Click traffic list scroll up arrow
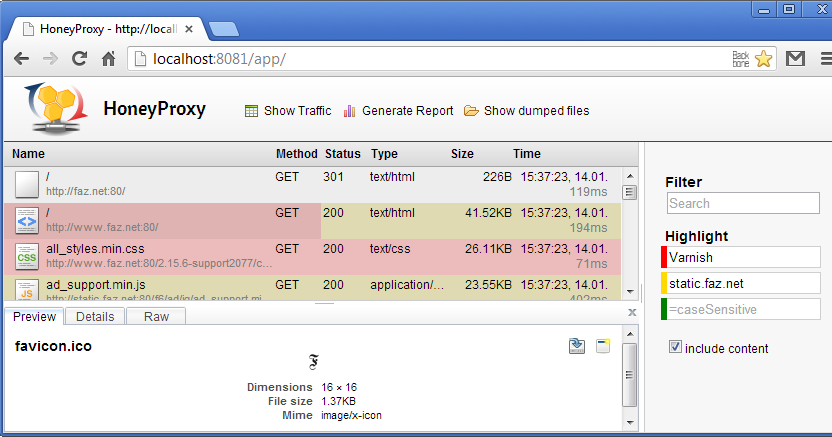Image resolution: width=832 pixels, height=437 pixels. tap(630, 176)
